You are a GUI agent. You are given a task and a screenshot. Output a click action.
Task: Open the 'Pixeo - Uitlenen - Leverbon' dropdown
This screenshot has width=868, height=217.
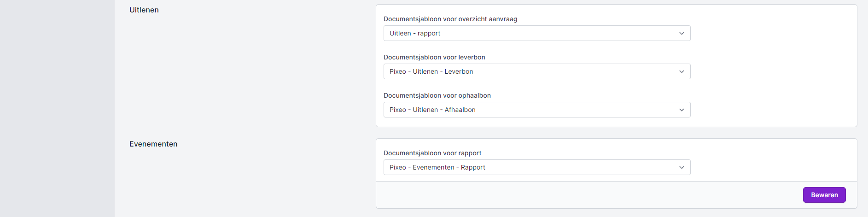click(530, 71)
